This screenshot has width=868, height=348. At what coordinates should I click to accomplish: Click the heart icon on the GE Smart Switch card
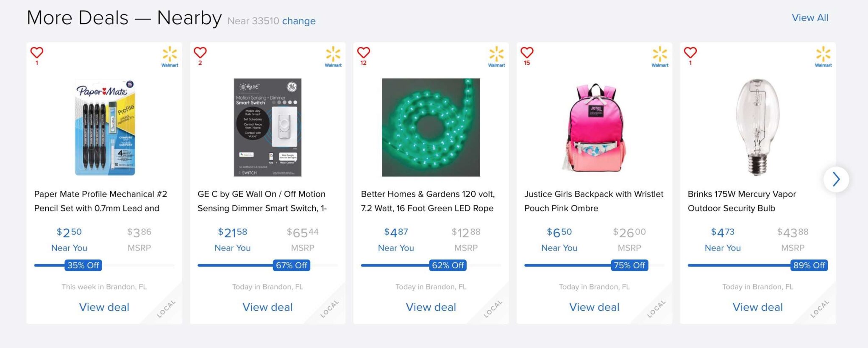point(200,53)
